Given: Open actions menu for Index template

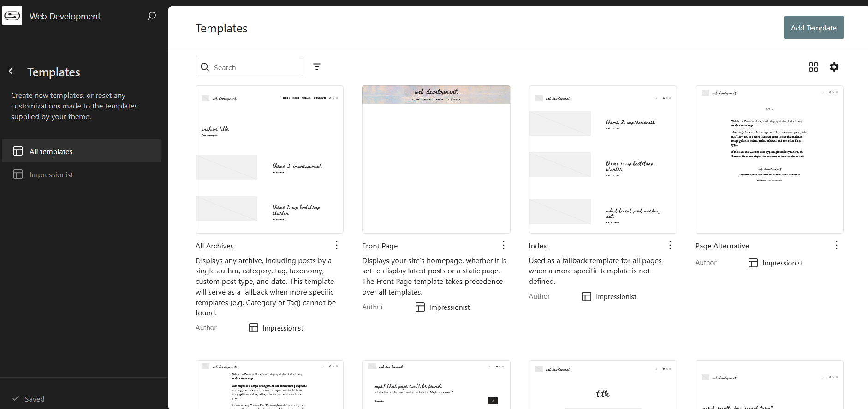Looking at the screenshot, I should tap(670, 245).
